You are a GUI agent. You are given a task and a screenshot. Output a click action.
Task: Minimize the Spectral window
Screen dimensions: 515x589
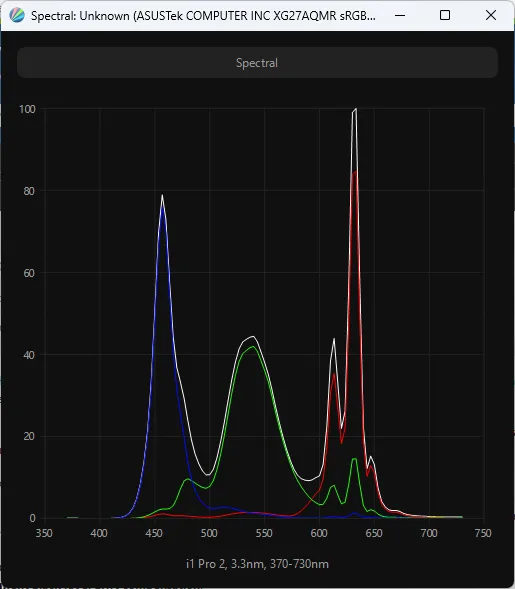400,15
